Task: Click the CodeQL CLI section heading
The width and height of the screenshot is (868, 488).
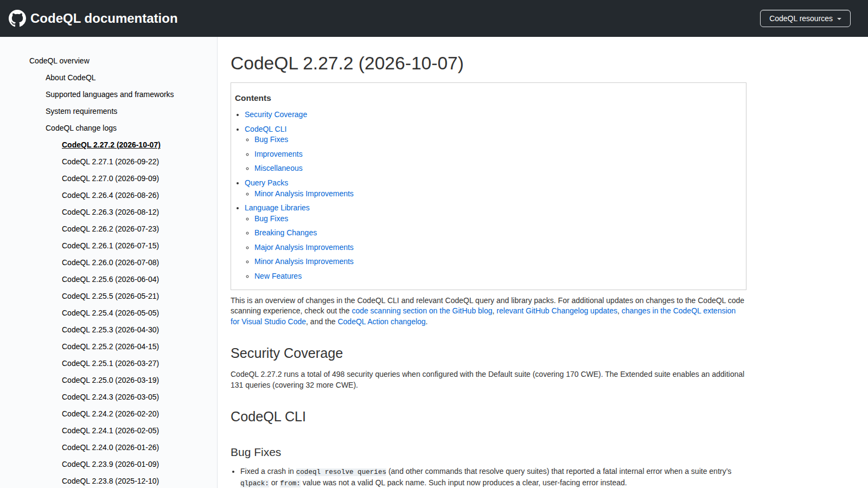Action: 268,416
